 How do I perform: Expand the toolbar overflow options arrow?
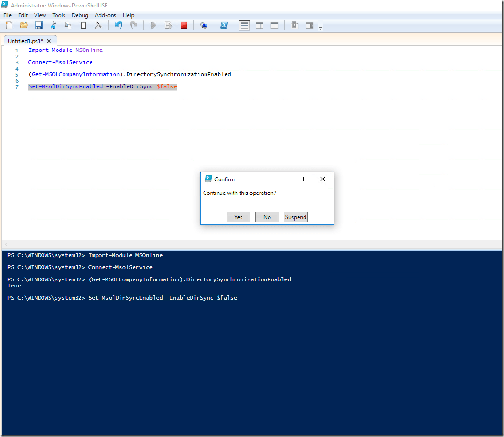click(x=320, y=29)
